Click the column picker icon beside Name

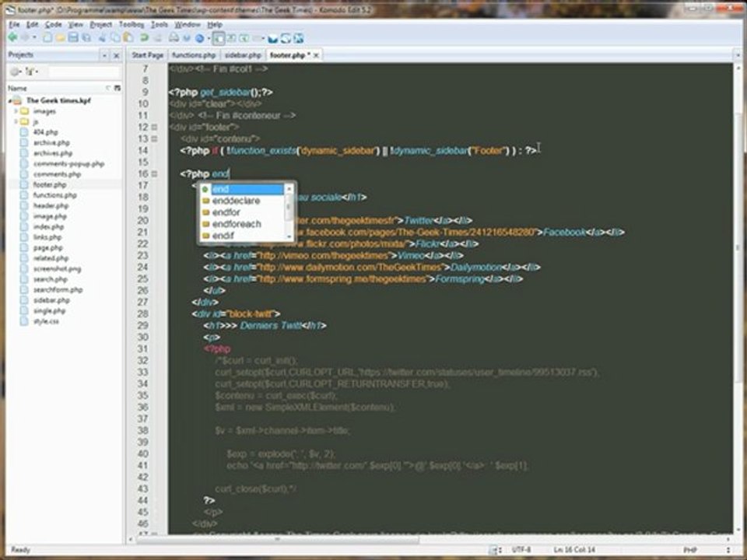(x=117, y=88)
